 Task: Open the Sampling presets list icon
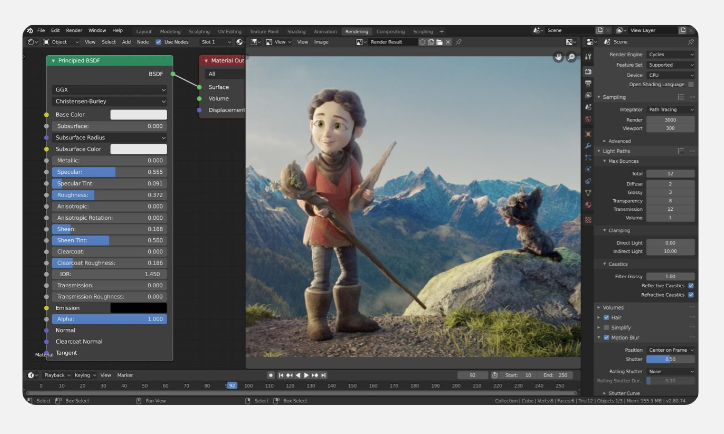(681, 97)
